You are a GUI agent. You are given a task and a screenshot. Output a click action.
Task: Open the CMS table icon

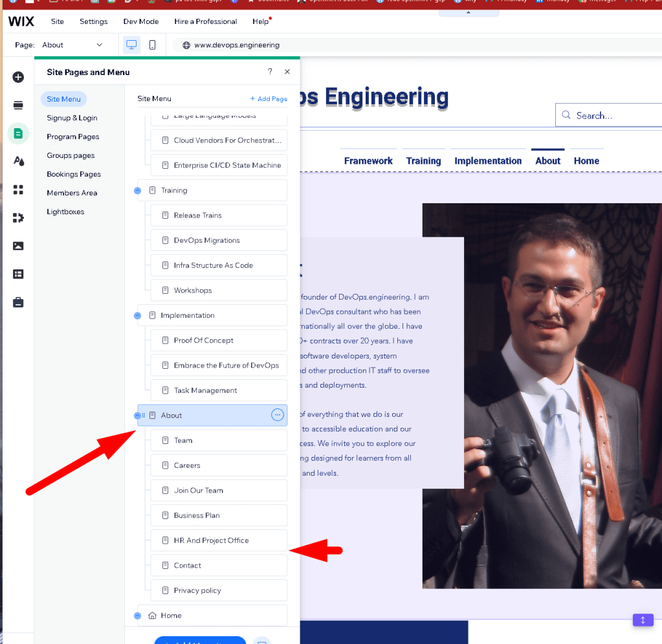pyautogui.click(x=18, y=274)
